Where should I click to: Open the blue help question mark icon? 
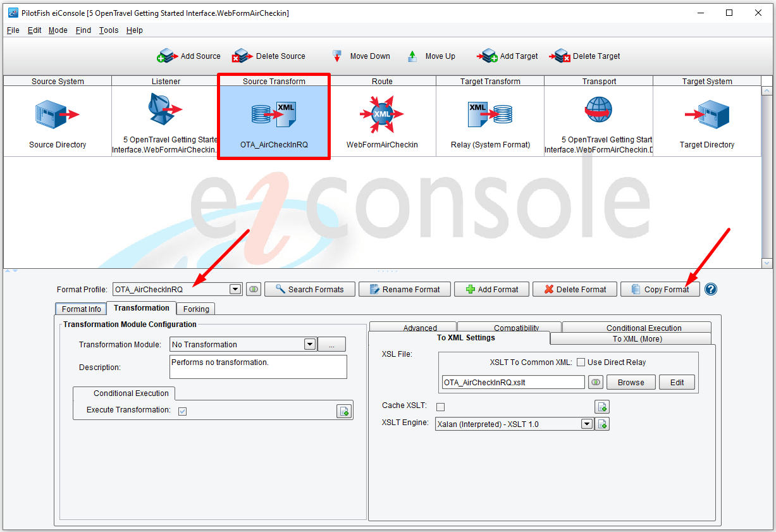[x=711, y=289]
